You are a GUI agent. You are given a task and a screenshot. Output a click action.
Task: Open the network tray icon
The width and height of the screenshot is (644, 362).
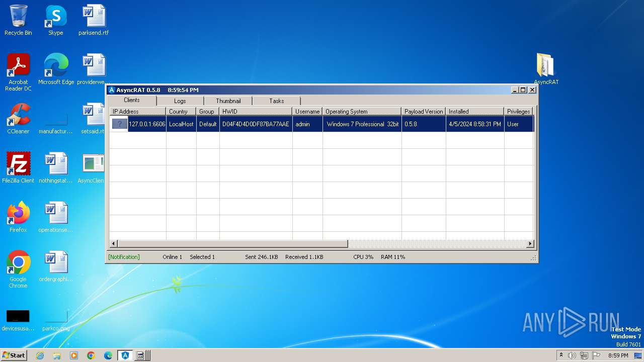click(x=584, y=355)
